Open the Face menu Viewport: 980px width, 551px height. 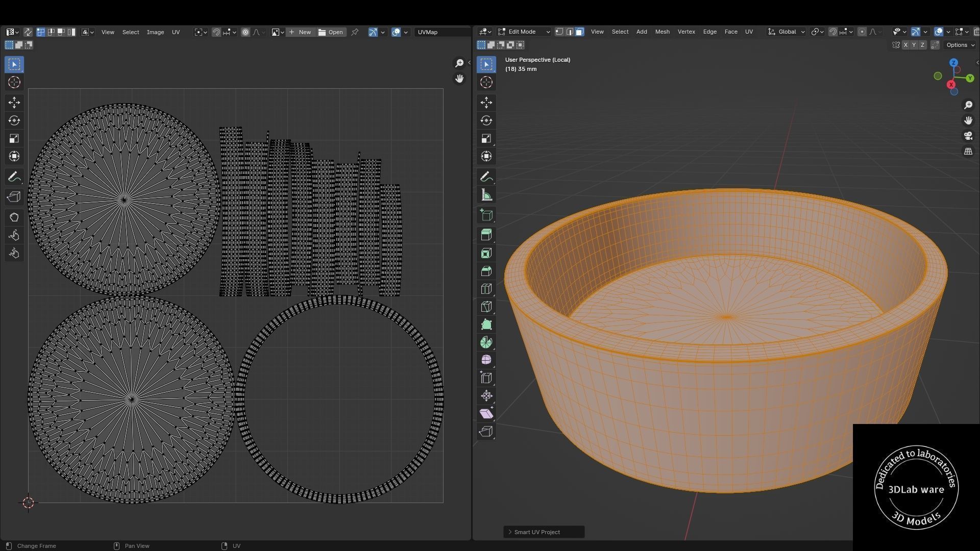coord(730,32)
